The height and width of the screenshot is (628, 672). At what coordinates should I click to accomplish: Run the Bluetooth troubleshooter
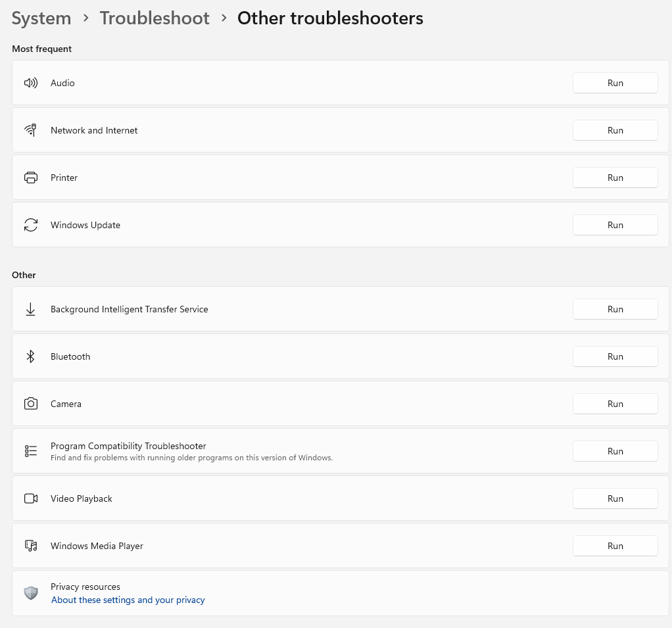click(x=615, y=356)
